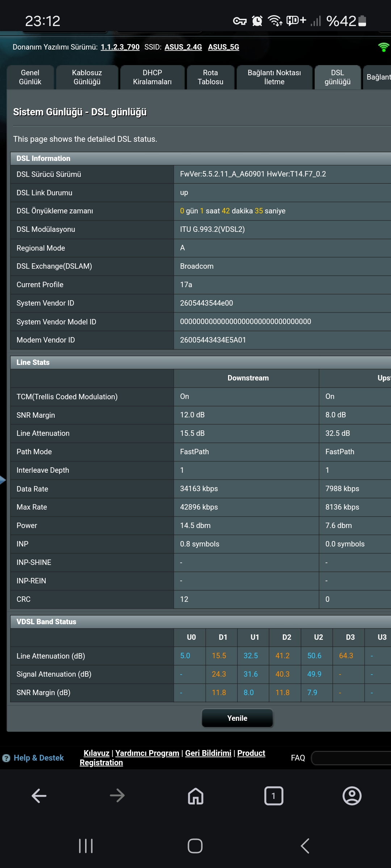Select U0 Line Attenuation value 5.0

[185, 656]
